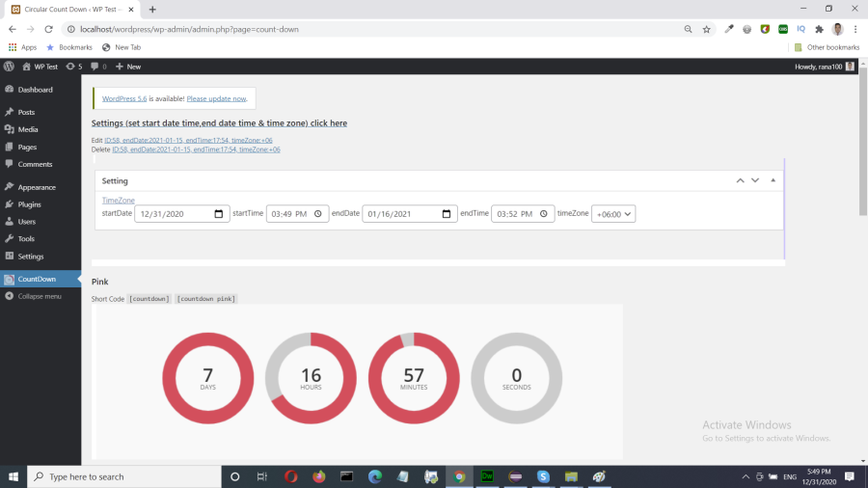868x488 pixels.
Task: Click the 7 Days countdown circle
Action: pyautogui.click(x=208, y=378)
